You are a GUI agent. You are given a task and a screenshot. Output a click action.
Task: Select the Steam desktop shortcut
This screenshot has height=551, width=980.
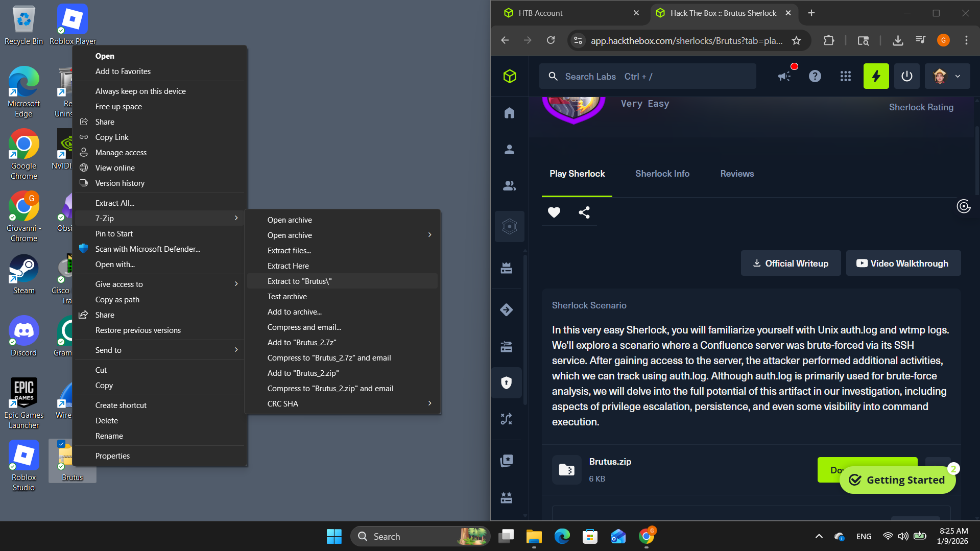(23, 274)
